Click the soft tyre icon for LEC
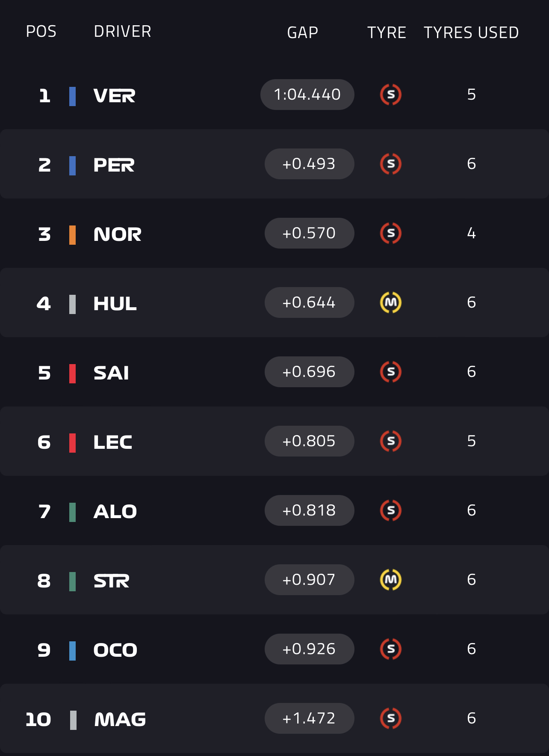549x756 pixels. click(390, 441)
